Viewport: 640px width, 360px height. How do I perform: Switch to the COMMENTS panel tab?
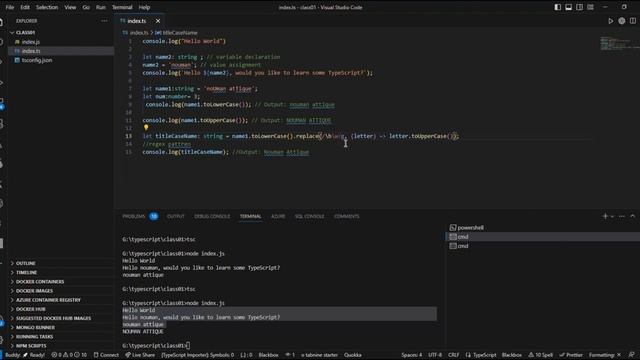pyautogui.click(x=347, y=216)
